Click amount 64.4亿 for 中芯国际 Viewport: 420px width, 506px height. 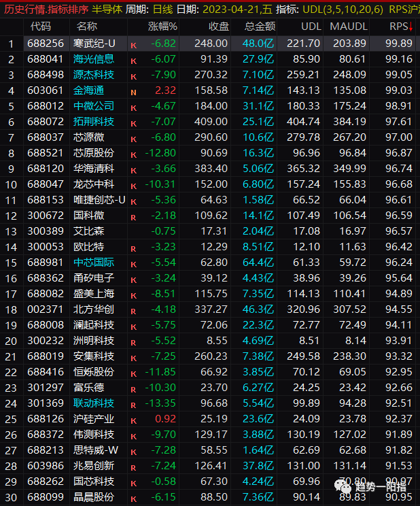[x=258, y=263]
